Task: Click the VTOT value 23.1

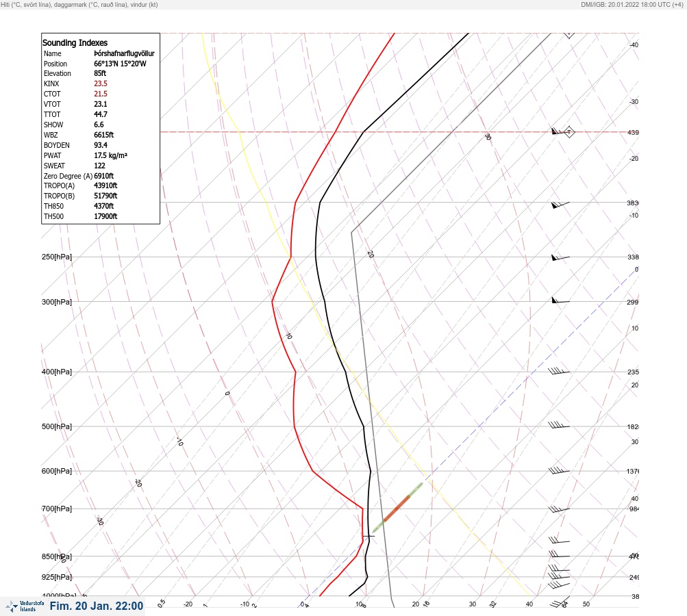Action: 100,104
